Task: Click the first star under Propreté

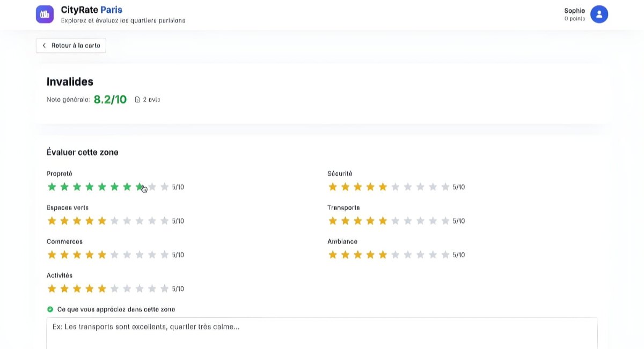Action: (52, 187)
